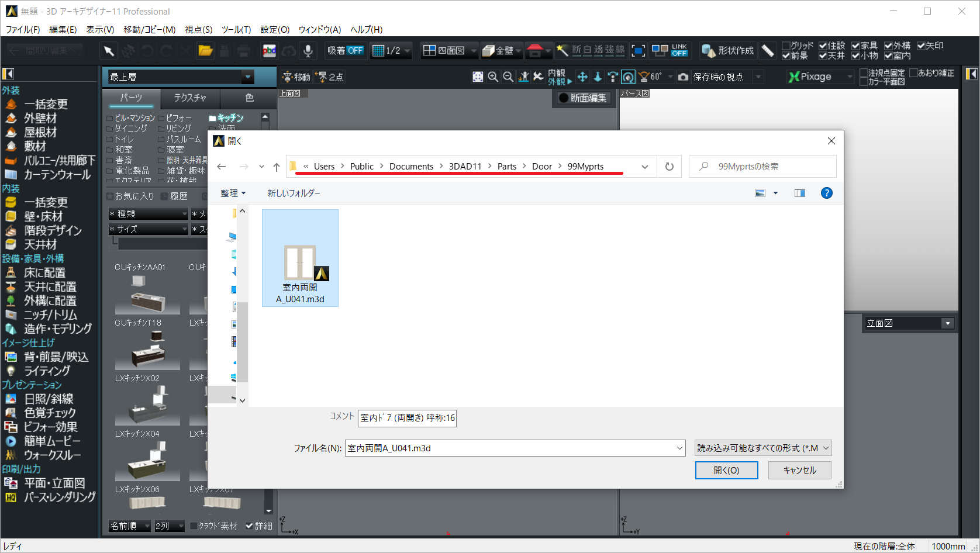Expand the 最上層 layer dropdown
980x553 pixels.
pyautogui.click(x=248, y=77)
